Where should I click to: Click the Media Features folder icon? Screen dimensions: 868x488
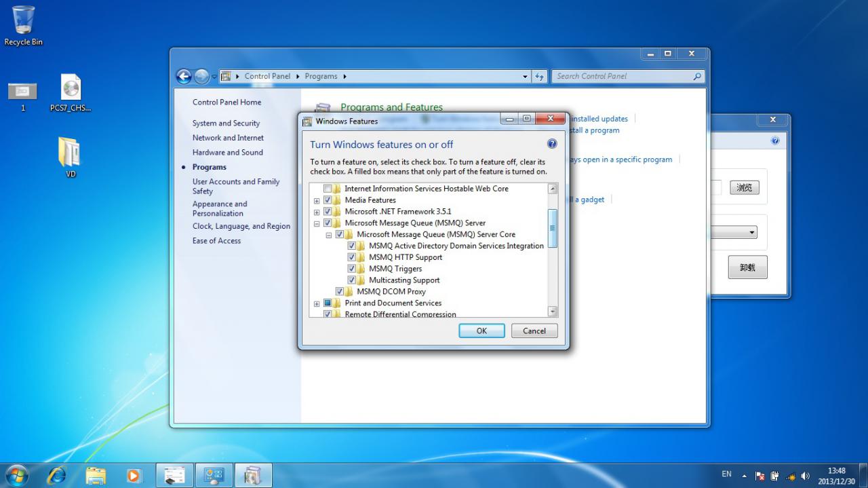[x=337, y=200]
